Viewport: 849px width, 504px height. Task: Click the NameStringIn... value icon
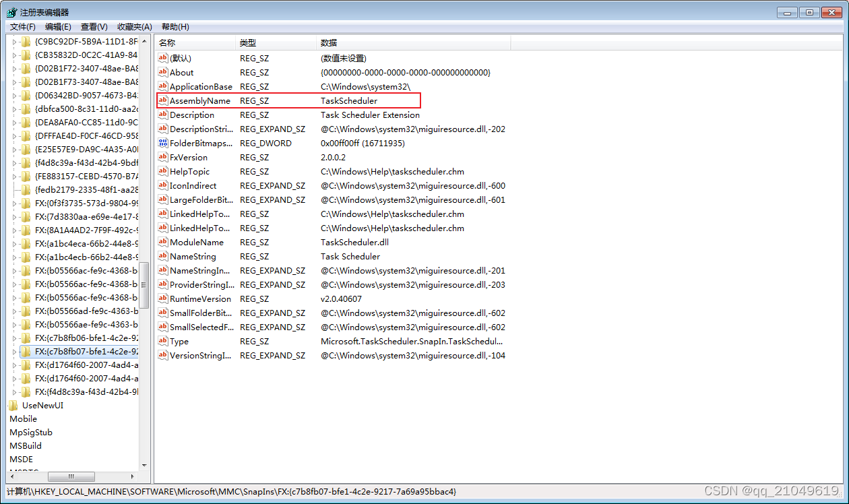coord(162,270)
